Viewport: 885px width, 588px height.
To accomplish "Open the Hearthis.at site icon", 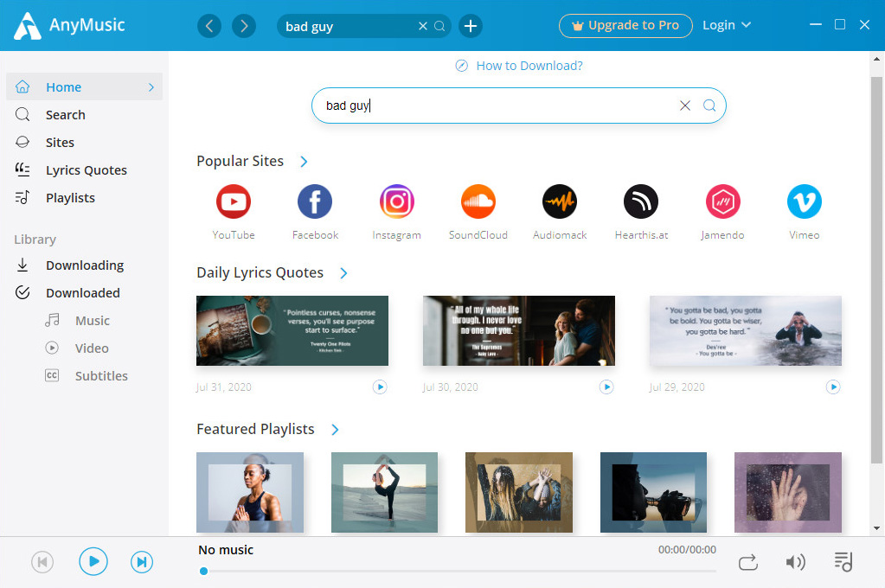I will (641, 201).
